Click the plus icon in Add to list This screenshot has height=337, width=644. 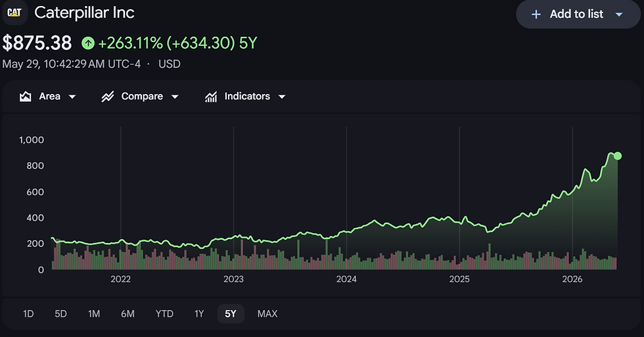coord(536,14)
